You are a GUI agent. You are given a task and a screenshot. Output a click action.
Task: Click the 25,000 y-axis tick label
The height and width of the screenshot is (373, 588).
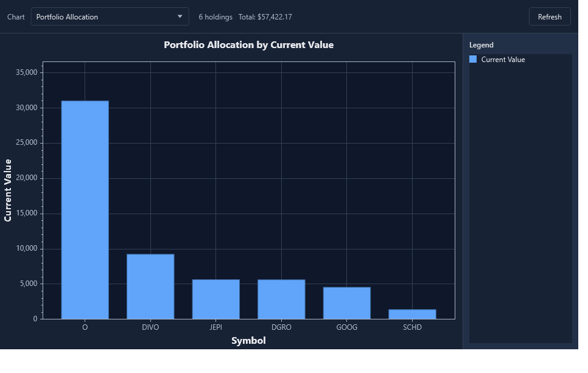coord(27,142)
